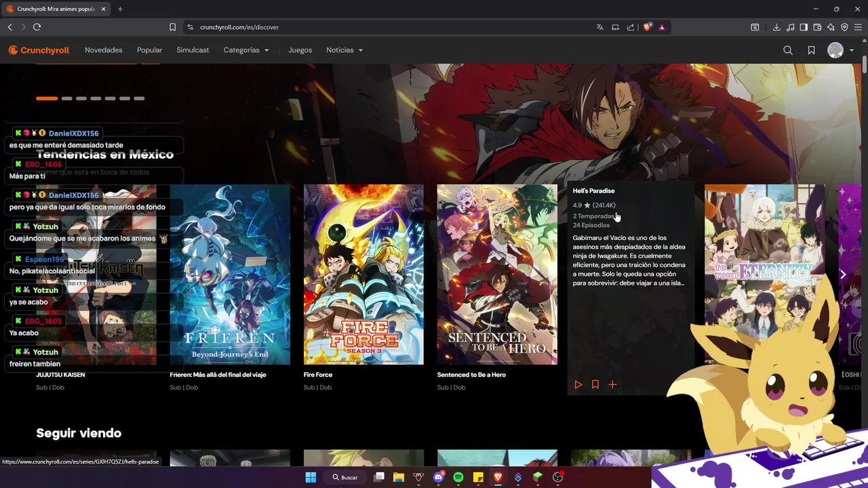Click the bookmark icon in address bar
This screenshot has width=868, height=488.
pos(172,27)
